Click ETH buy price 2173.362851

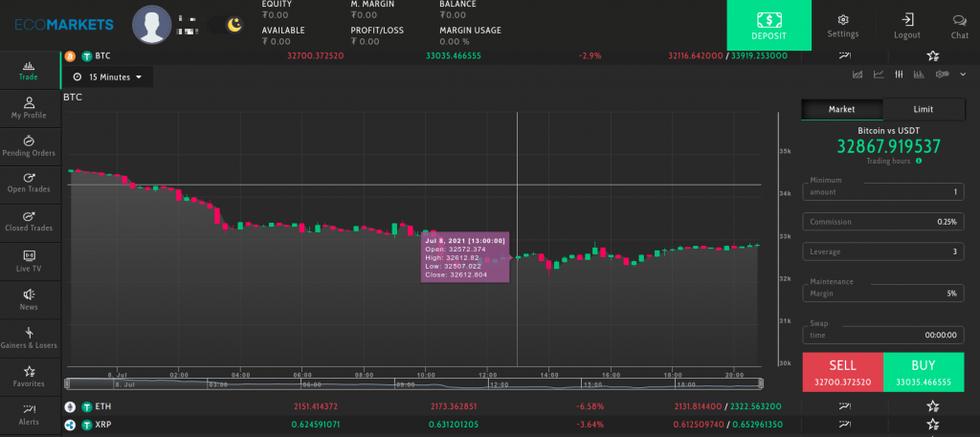click(453, 406)
